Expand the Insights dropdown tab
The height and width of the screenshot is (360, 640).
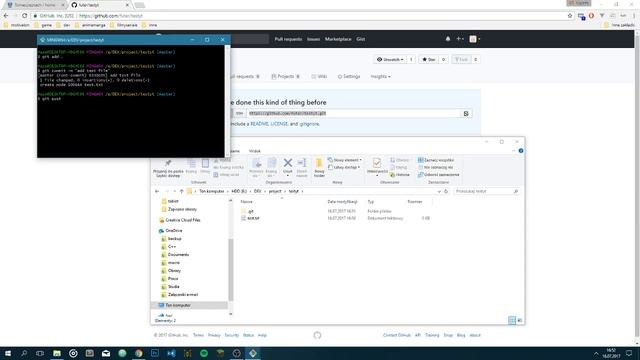[x=380, y=76]
